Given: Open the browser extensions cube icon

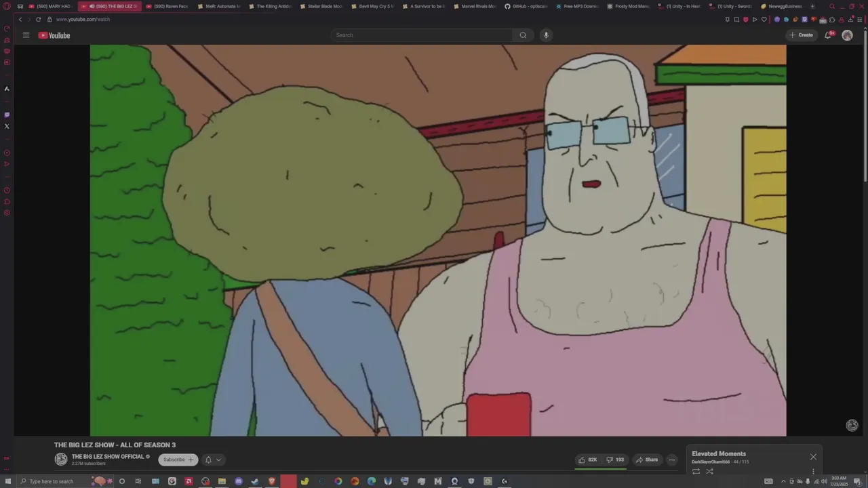Looking at the screenshot, I should (832, 20).
